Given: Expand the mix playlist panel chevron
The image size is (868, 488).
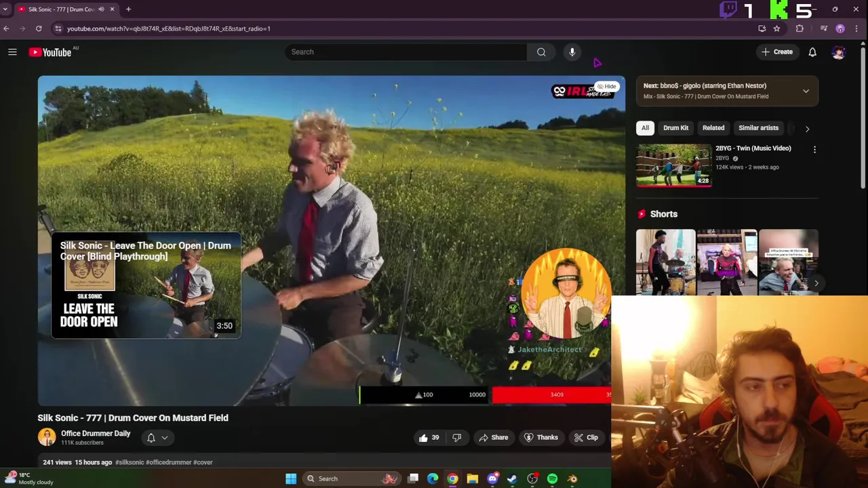Looking at the screenshot, I should [x=806, y=91].
